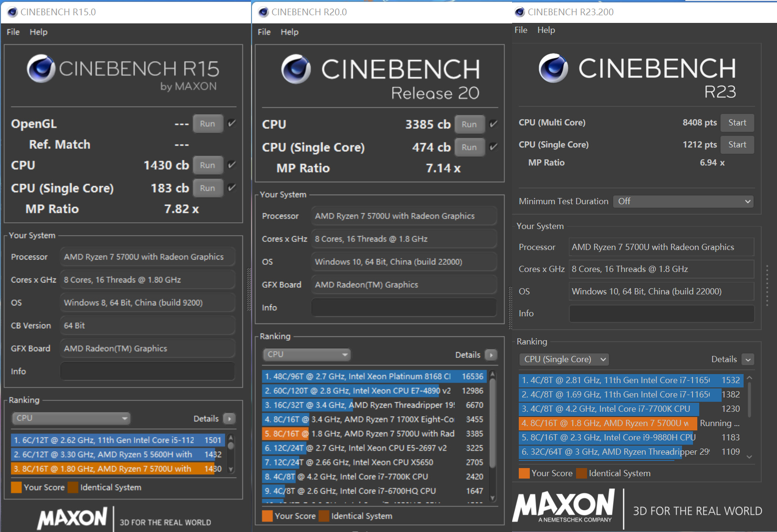Click the R20 ranking list scrollbar thumb
Image resolution: width=777 pixels, height=532 pixels.
[493, 423]
